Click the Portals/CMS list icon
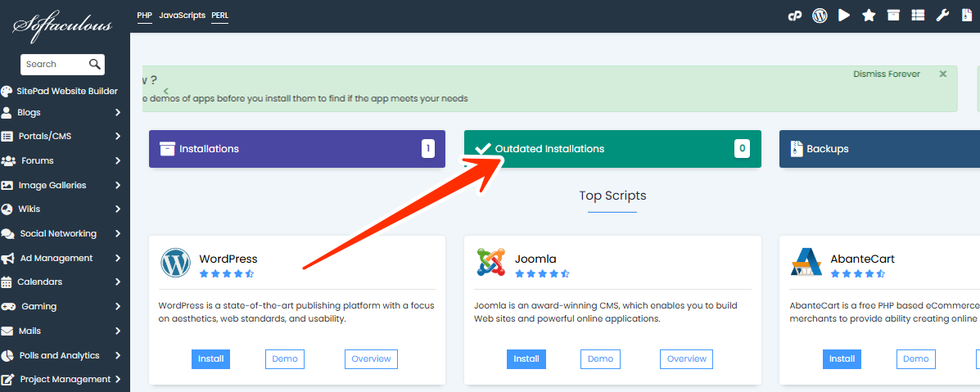Image resolution: width=980 pixels, height=392 pixels. [x=7, y=137]
